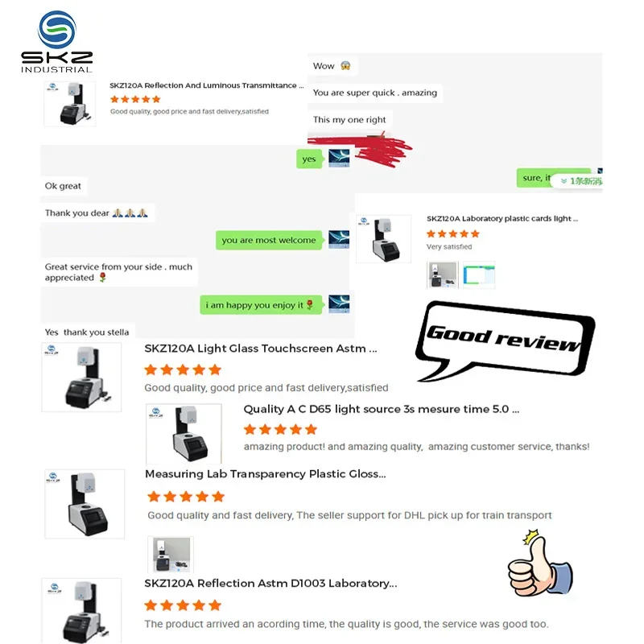Click the sender avatar beside 'yes' message
Screen dimensions: 644x644
tap(339, 158)
